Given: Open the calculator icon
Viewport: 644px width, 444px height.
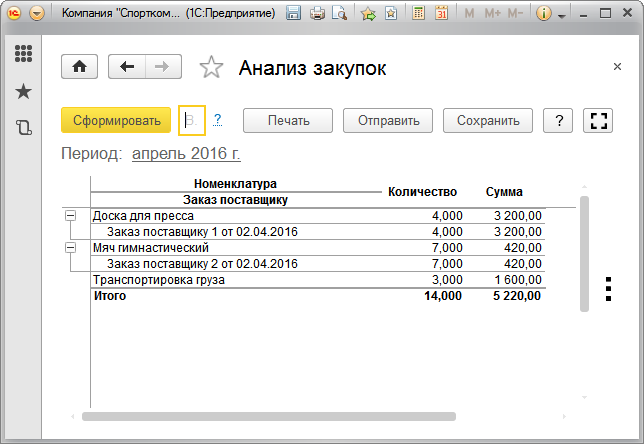Looking at the screenshot, I should tap(418, 14).
